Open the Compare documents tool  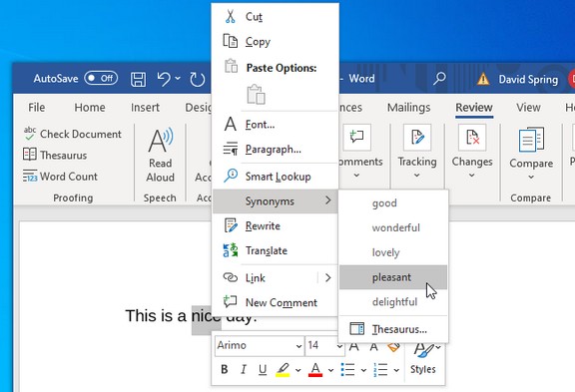click(531, 154)
